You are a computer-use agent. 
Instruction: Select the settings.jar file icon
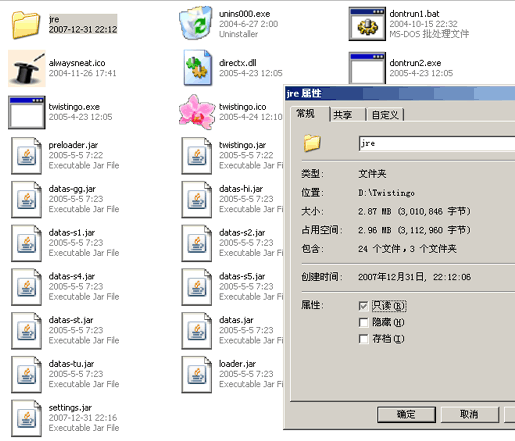coord(27,418)
